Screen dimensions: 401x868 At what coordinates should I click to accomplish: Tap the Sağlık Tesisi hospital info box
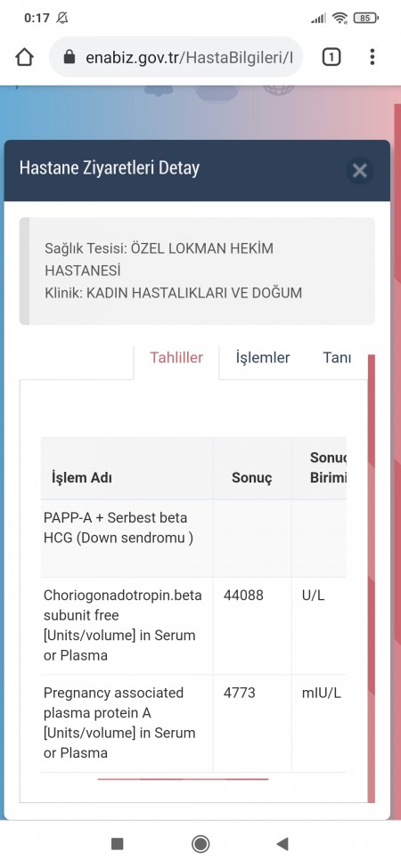click(x=197, y=272)
